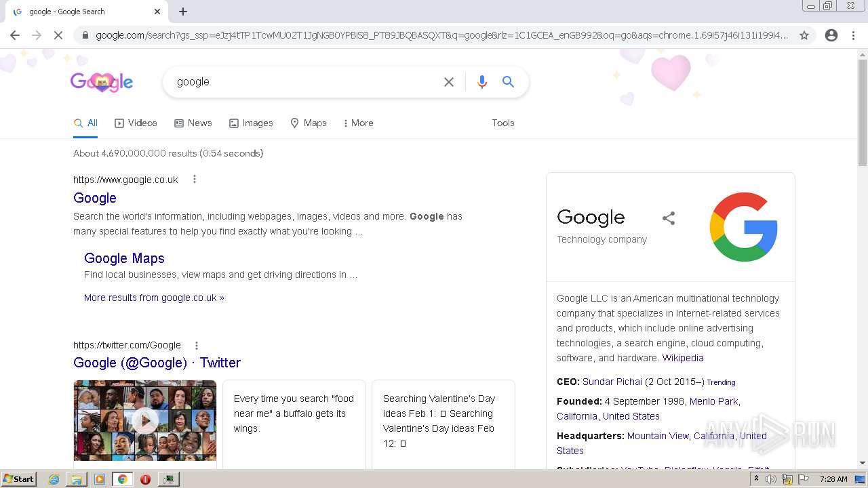Close the google - Google Search tab
The image size is (868, 488).
point(157,12)
